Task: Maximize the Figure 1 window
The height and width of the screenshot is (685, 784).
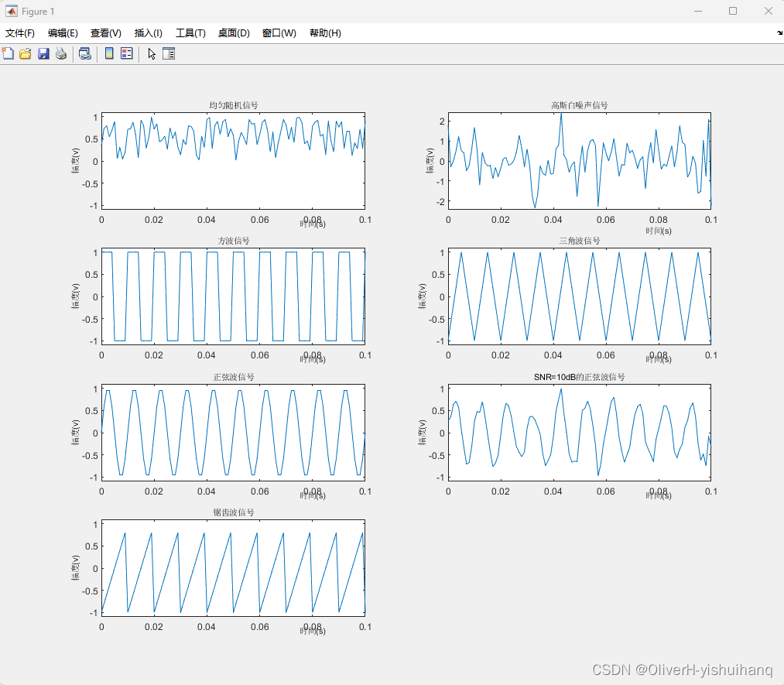Action: coord(733,11)
